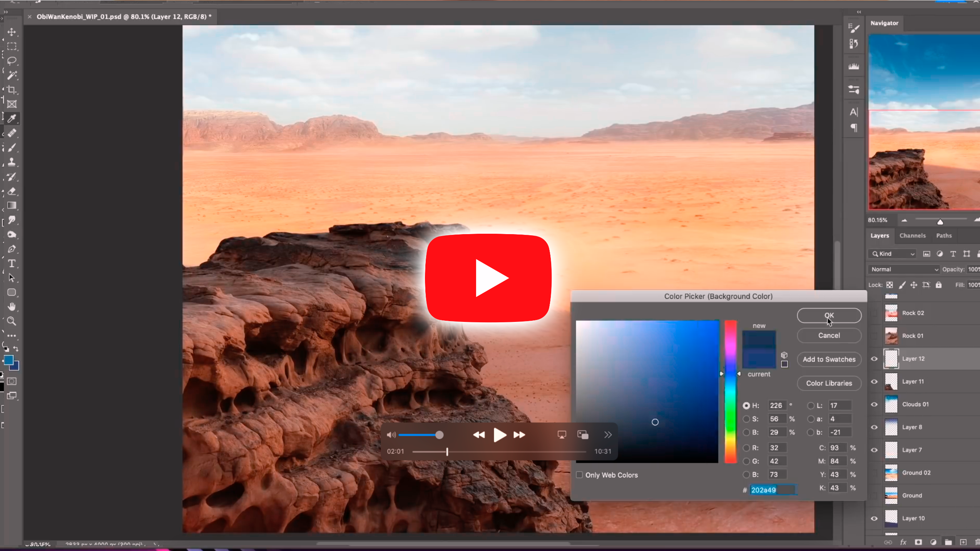Select the Lasso tool

click(x=12, y=61)
